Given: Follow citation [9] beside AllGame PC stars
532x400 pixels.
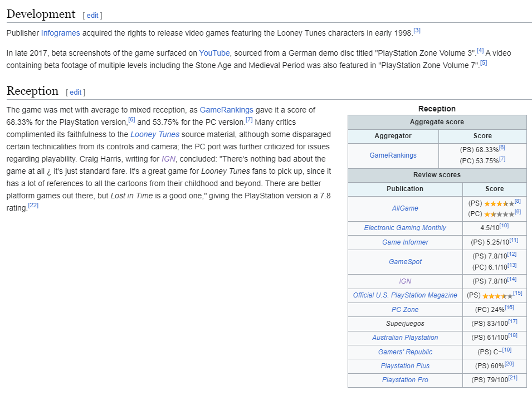Looking at the screenshot, I should point(518,212).
